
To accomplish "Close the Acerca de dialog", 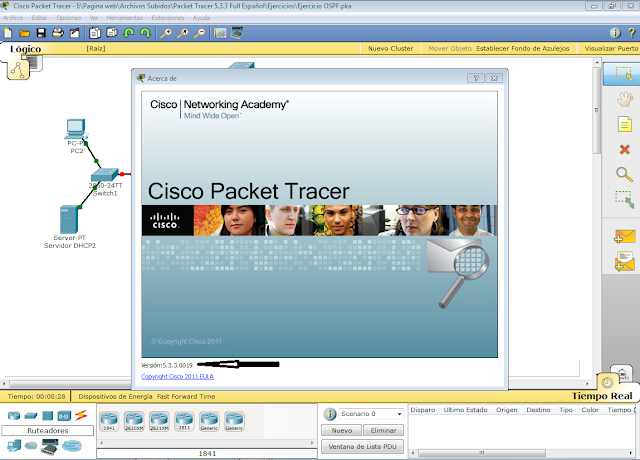I will click(x=494, y=78).
